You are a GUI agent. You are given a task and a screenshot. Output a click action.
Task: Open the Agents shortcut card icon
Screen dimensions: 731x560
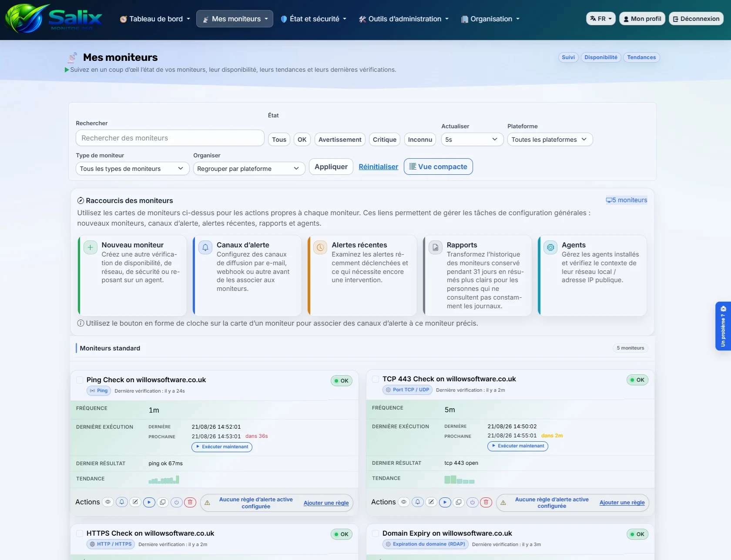coord(550,247)
